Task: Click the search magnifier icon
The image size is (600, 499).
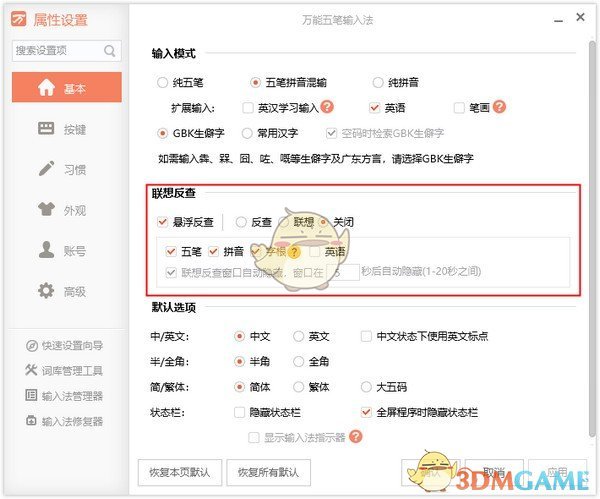Action: [x=110, y=51]
